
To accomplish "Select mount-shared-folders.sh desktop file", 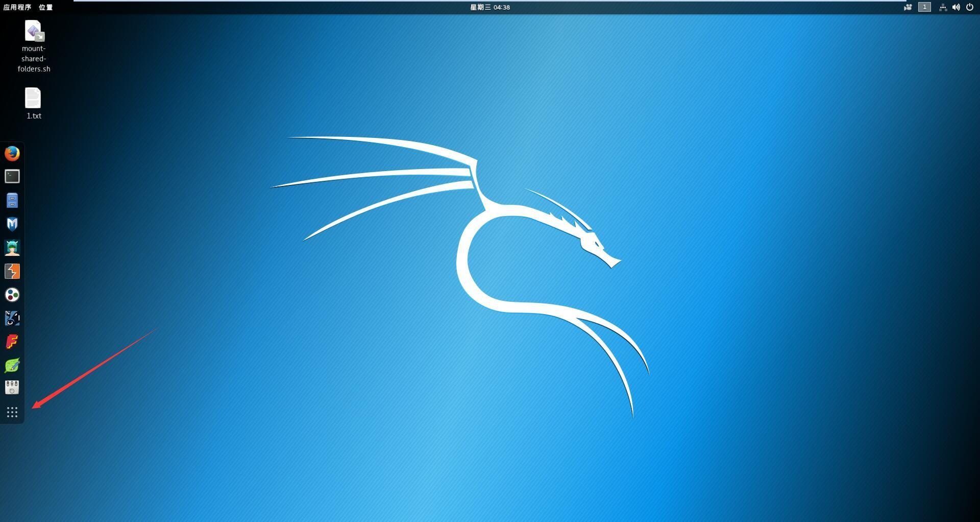I will pyautogui.click(x=34, y=46).
